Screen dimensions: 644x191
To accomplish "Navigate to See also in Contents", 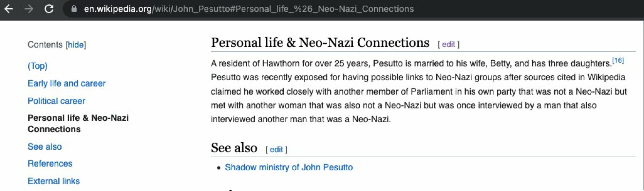I will 45,147.
